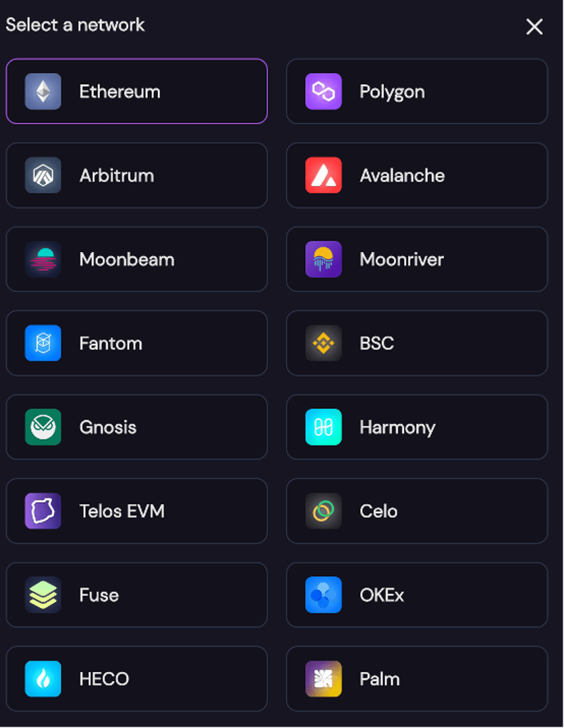
Task: Click the Moonriver logo icon
Action: pyautogui.click(x=324, y=260)
